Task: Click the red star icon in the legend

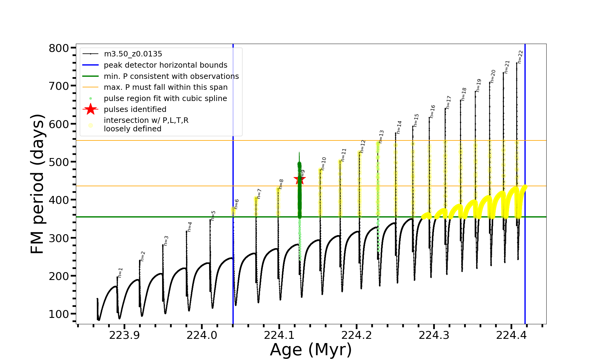Action: click(90, 109)
